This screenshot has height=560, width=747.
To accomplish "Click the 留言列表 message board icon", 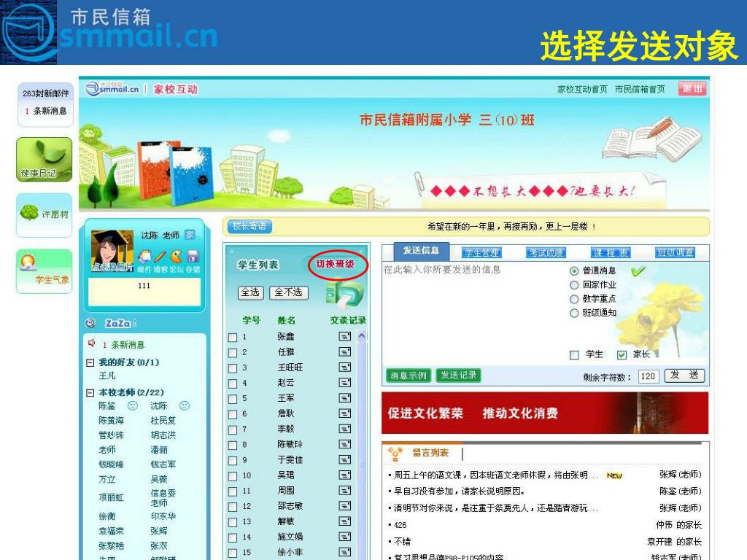I will 395,454.
